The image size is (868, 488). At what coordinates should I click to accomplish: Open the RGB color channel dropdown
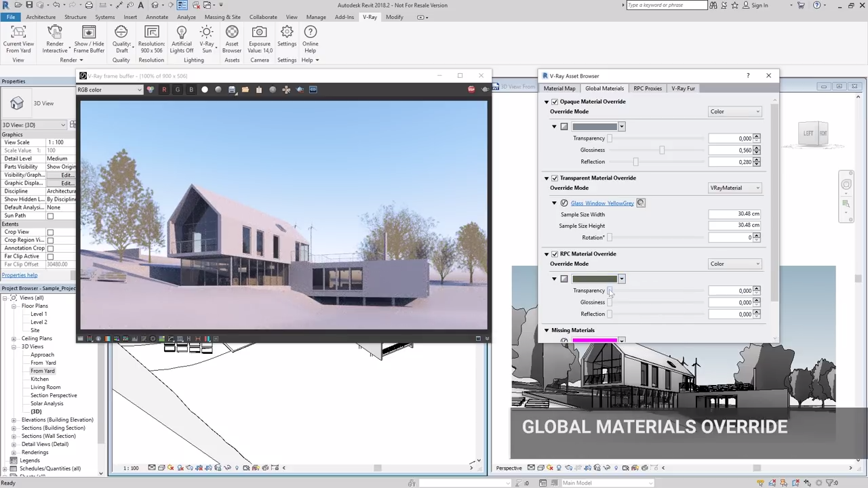pos(110,90)
